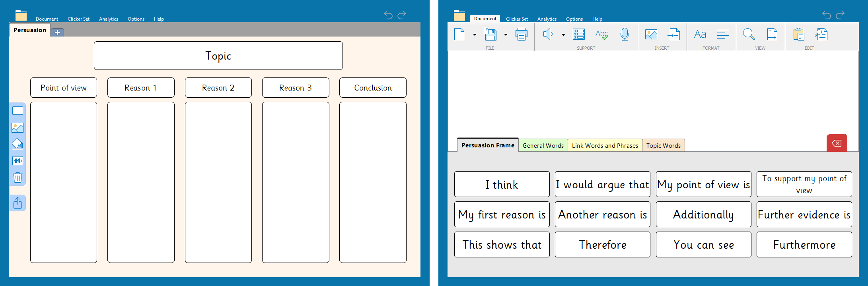The height and width of the screenshot is (286, 868).
Task: Expand the dropdown arrow beside New document
Action: (x=475, y=35)
